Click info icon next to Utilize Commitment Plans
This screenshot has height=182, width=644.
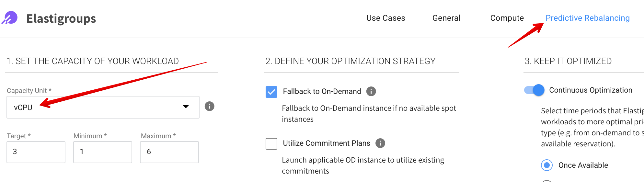(x=380, y=143)
